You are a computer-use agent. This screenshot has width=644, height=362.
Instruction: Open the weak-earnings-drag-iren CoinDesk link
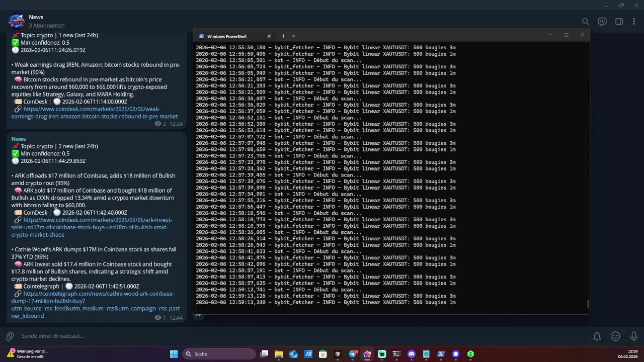(95, 113)
